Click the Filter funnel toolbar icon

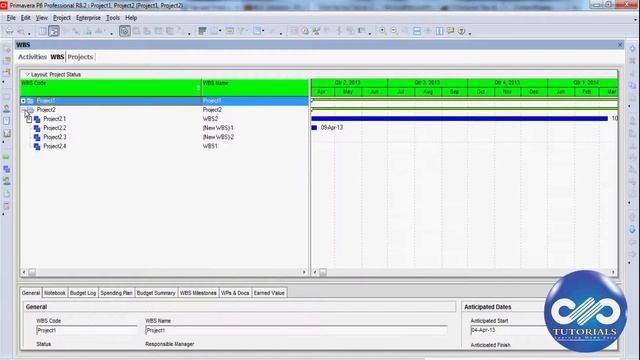pos(242,31)
